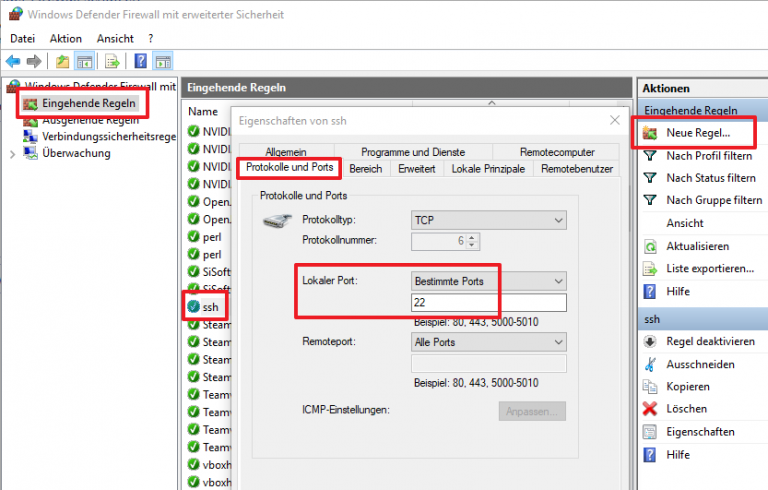Switch to the Erweitert tab
Screen dimensions: 768x490
pyautogui.click(x=416, y=169)
